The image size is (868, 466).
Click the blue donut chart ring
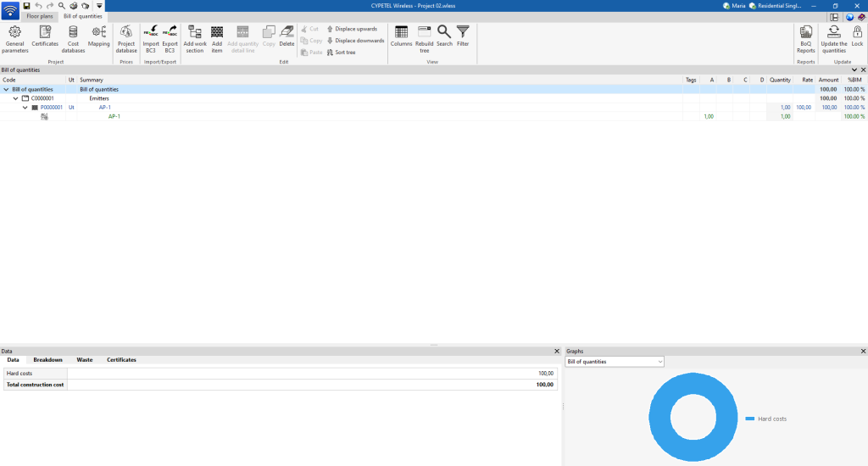click(658, 417)
